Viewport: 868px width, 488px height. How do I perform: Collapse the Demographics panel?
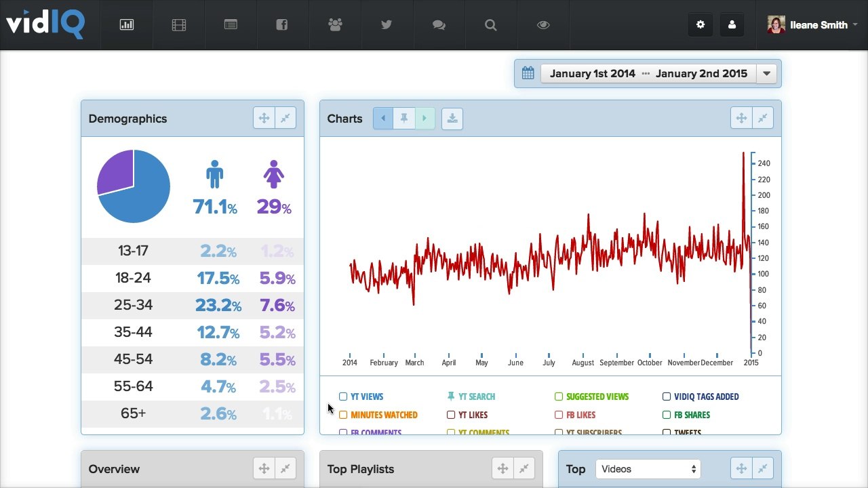tap(285, 118)
